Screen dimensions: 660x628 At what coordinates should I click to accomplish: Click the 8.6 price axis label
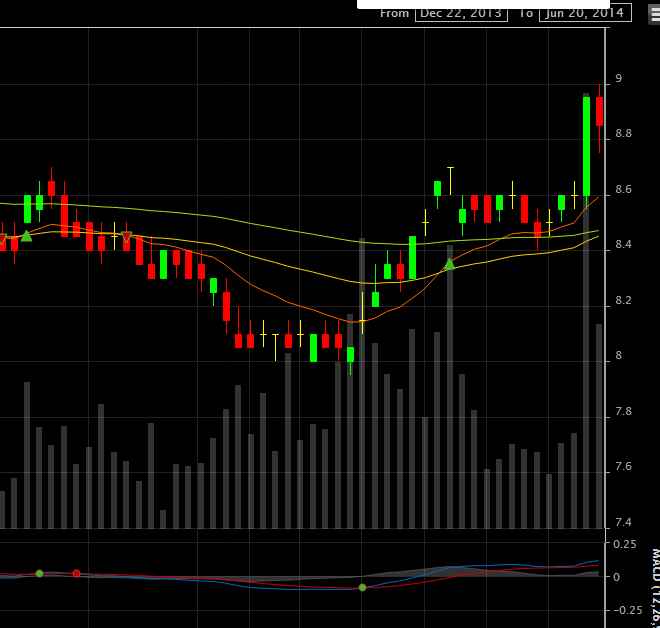coord(623,189)
